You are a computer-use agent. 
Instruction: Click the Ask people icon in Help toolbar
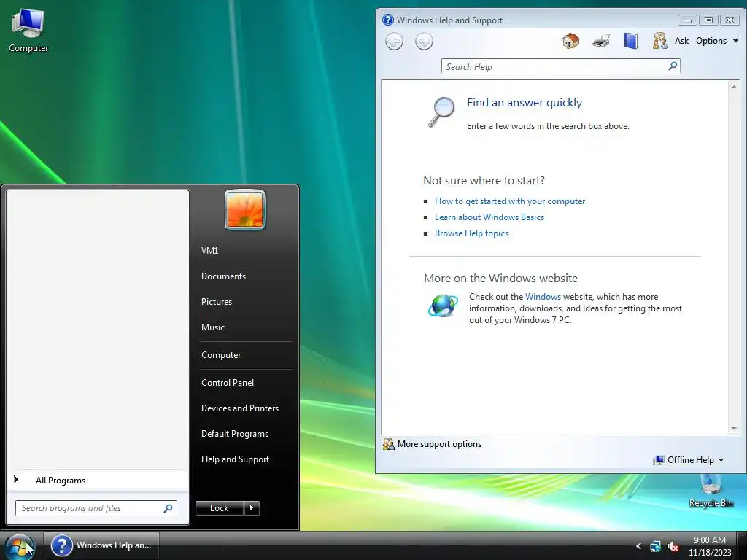[659, 41]
